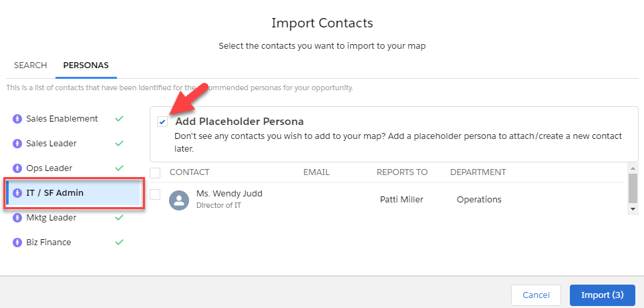
Task: Click the Import (3) button
Action: [x=603, y=295]
